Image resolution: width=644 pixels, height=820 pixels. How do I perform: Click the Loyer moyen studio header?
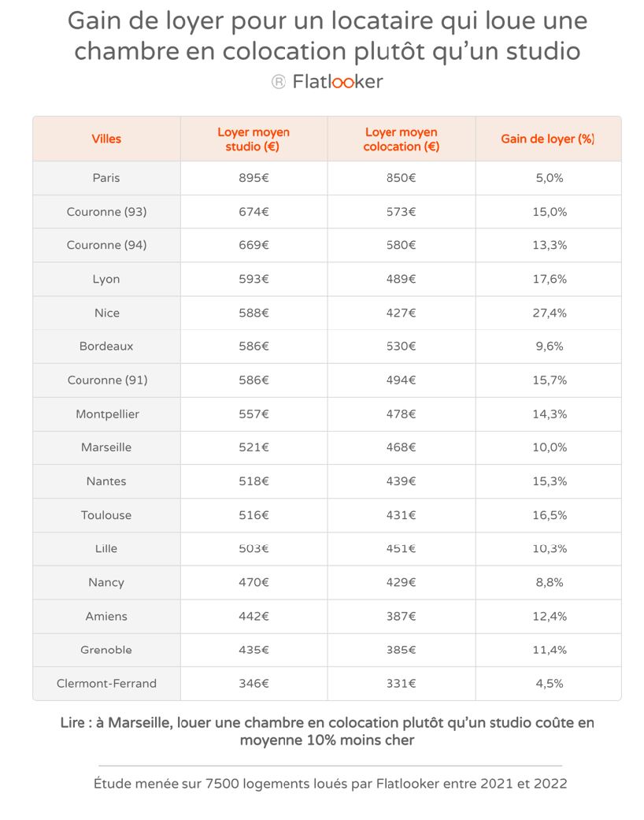[254, 139]
